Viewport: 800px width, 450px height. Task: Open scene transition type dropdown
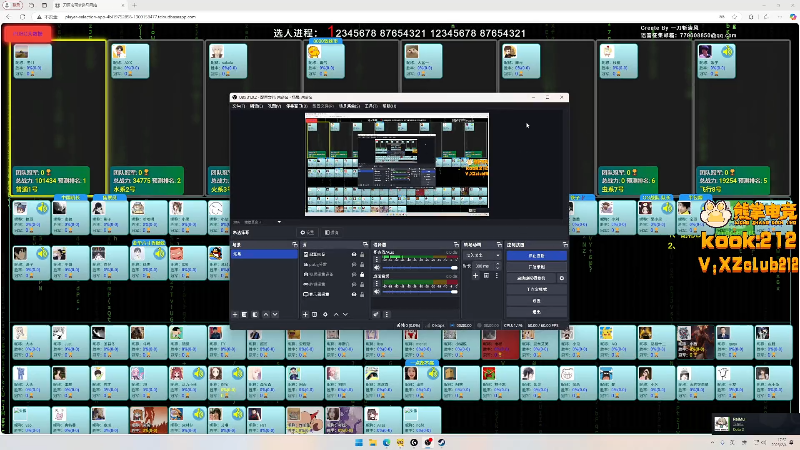[482, 255]
